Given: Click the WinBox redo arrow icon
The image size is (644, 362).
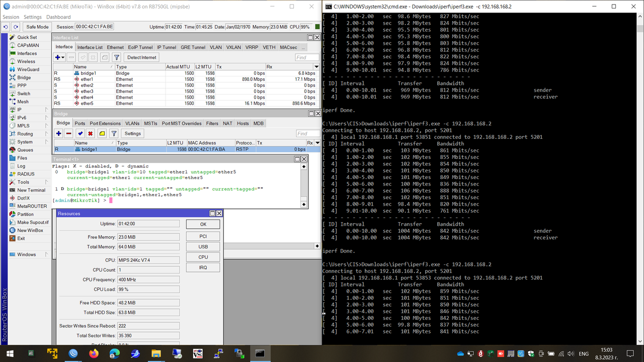Looking at the screenshot, I should (16, 27).
